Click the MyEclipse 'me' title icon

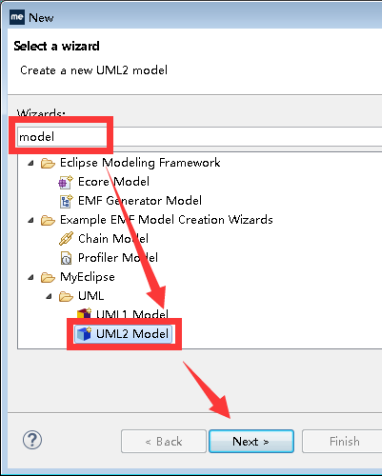pyautogui.click(x=17, y=17)
